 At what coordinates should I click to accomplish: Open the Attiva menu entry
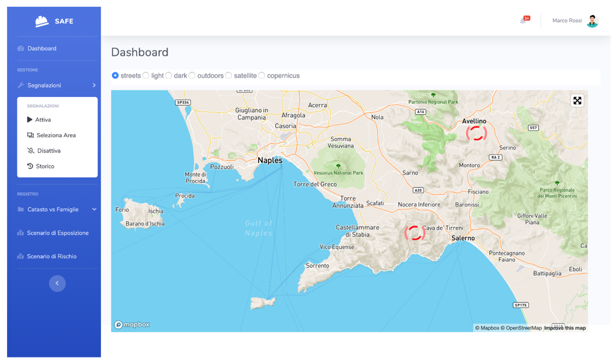43,120
